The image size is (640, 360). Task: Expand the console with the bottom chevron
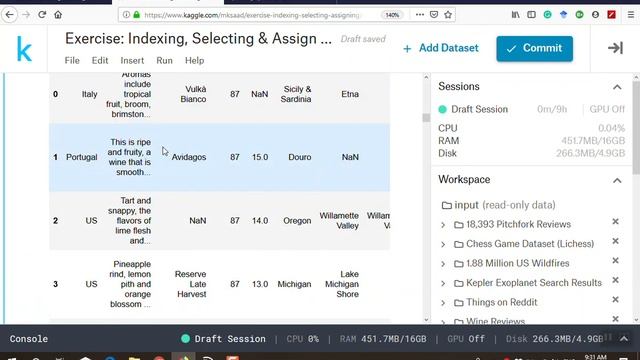(x=624, y=339)
